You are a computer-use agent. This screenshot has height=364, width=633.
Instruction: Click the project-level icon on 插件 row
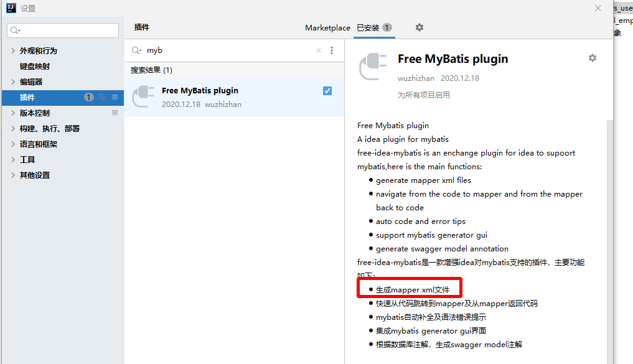click(x=115, y=97)
